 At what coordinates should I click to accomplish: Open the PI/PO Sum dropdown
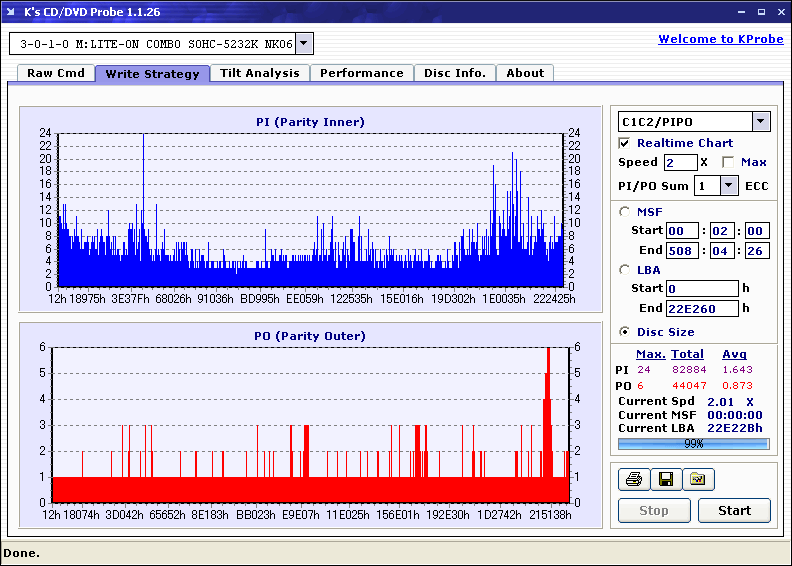coord(728,186)
